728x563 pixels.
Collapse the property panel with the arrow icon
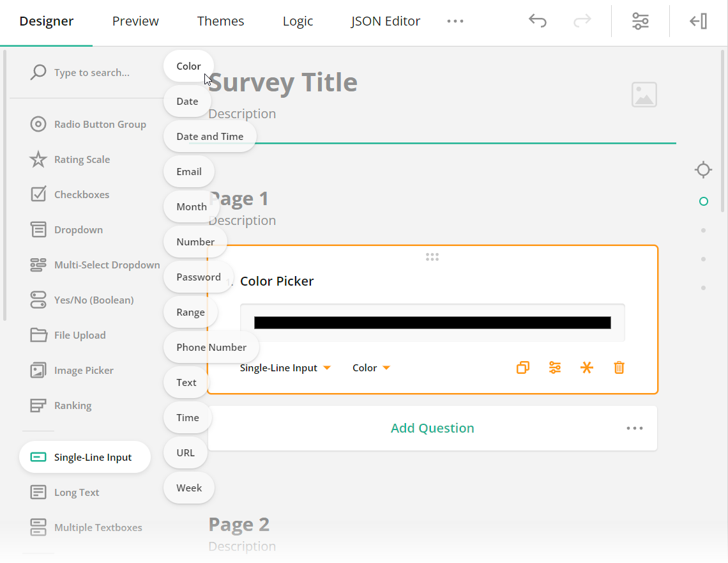click(698, 20)
